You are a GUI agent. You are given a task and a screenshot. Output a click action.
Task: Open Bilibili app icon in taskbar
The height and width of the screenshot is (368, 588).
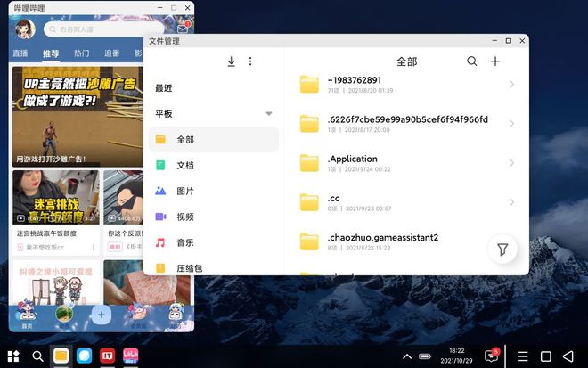(x=130, y=356)
